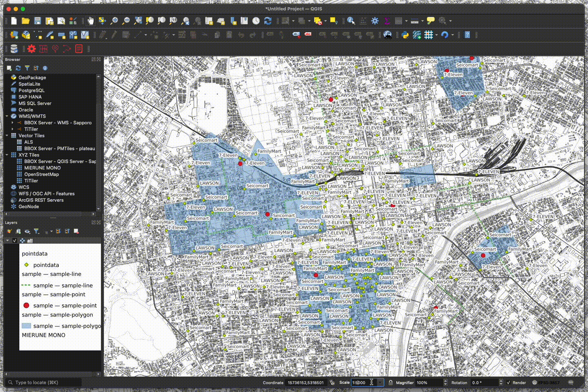Open the Data Source Manager icon
588x392 pixels.
pyautogui.click(x=14, y=35)
